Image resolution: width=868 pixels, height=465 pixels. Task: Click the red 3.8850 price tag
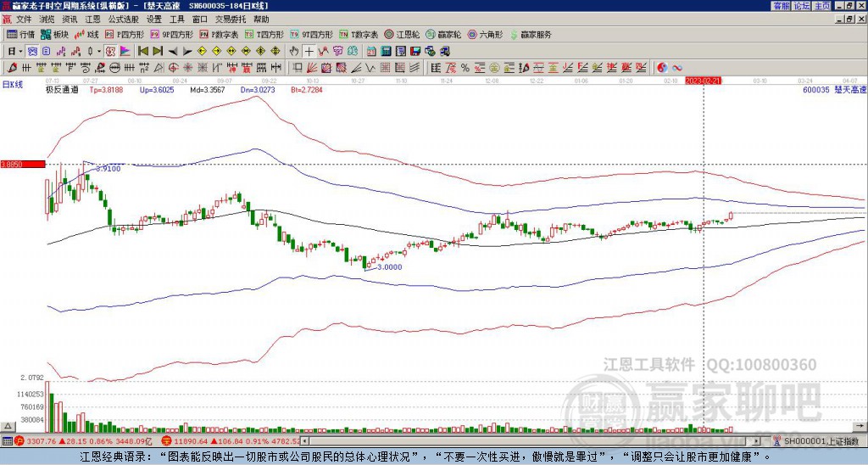point(23,165)
